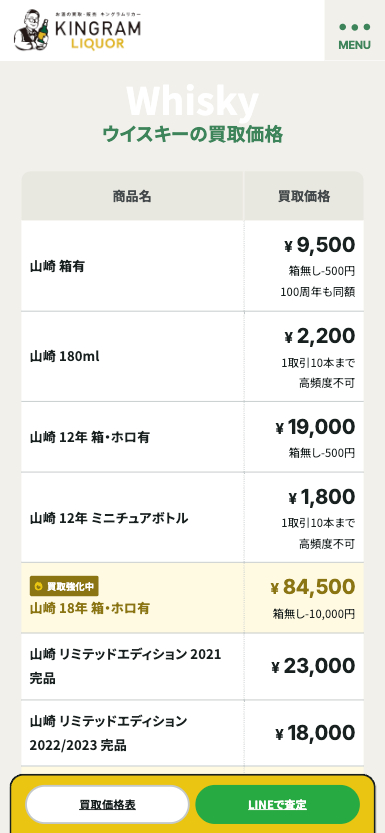Click the bartender mascot illustration

point(31,30)
